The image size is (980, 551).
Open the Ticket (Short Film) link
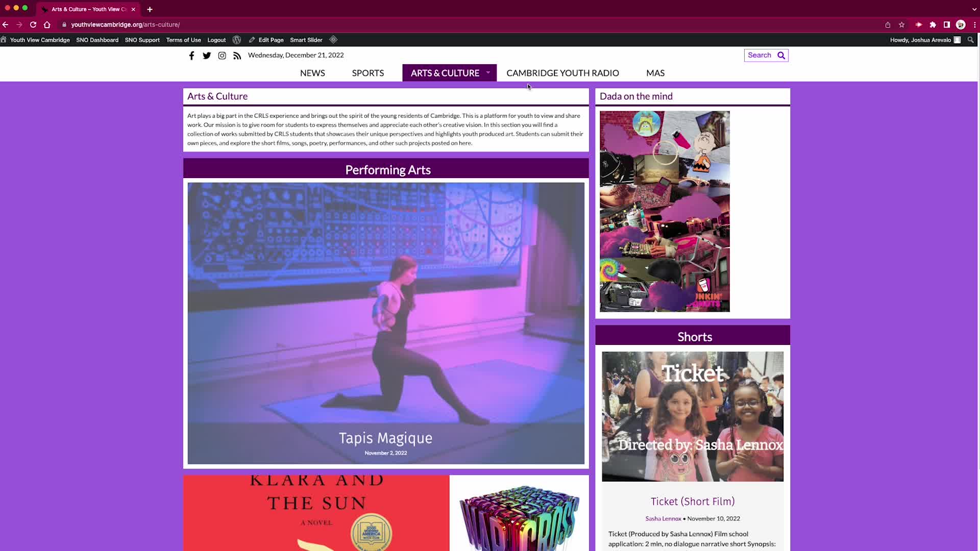tap(692, 502)
